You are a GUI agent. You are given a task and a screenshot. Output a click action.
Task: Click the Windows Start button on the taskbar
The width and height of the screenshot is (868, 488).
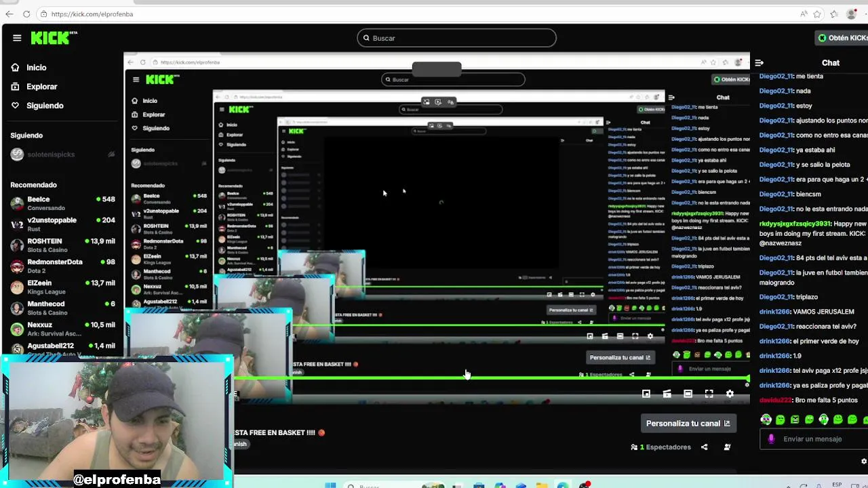coord(330,485)
